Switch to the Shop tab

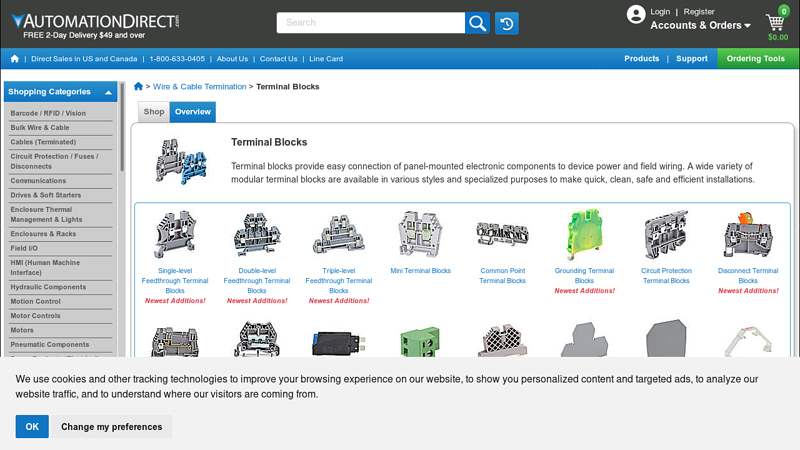click(x=153, y=112)
